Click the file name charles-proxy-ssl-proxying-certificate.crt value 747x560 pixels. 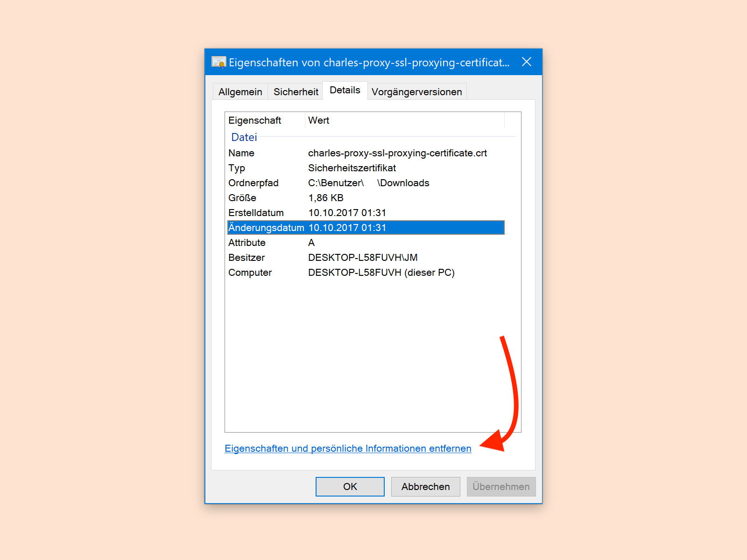397,153
